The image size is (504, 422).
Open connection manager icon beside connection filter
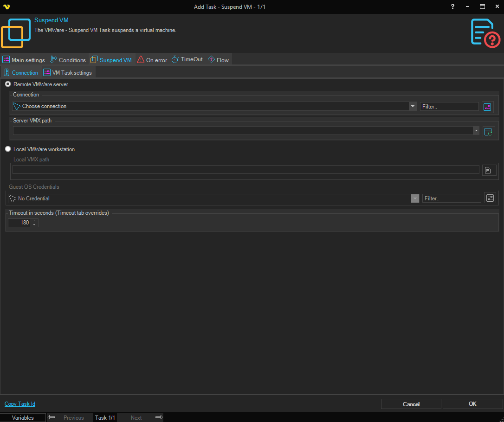[487, 107]
